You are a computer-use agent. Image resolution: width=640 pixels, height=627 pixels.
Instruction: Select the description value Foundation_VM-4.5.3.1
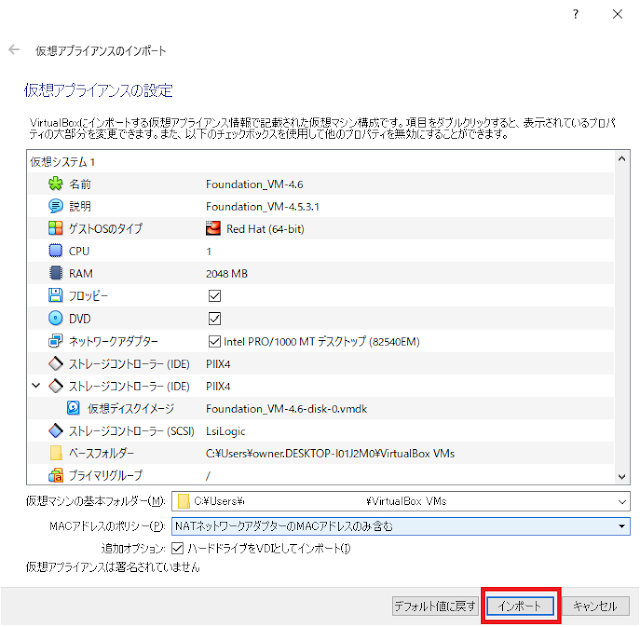[x=262, y=207]
